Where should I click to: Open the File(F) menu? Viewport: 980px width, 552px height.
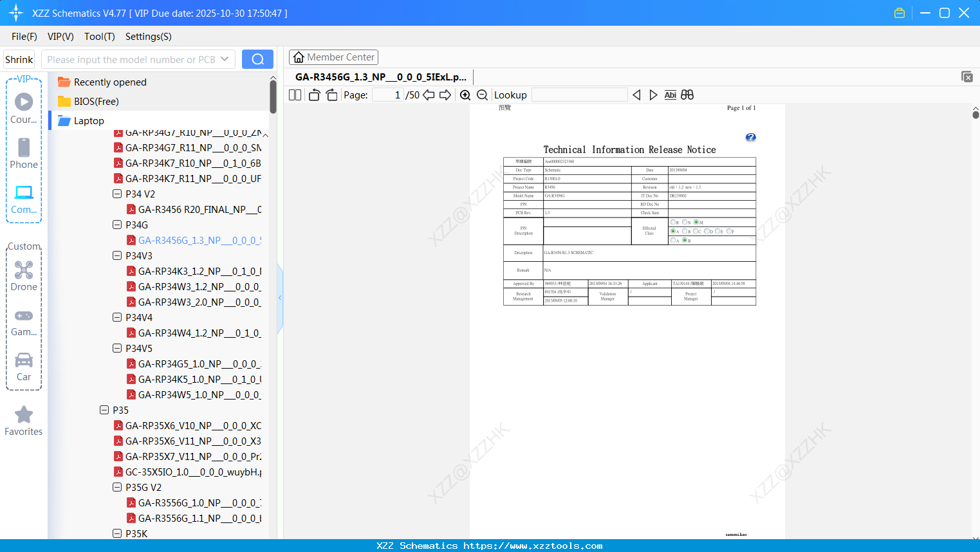point(24,37)
